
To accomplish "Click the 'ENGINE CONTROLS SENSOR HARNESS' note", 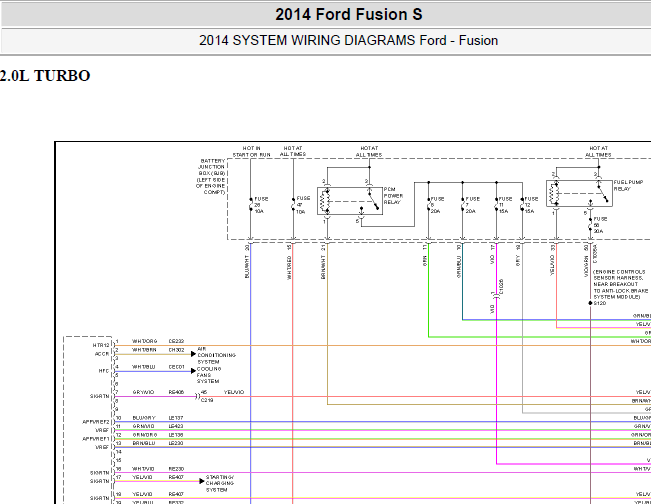I will pos(621,284).
